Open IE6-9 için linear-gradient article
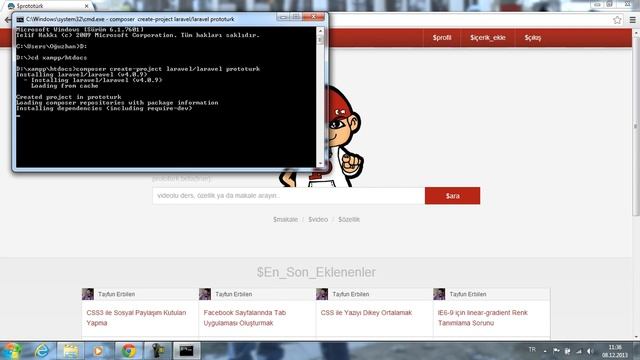 click(x=482, y=318)
